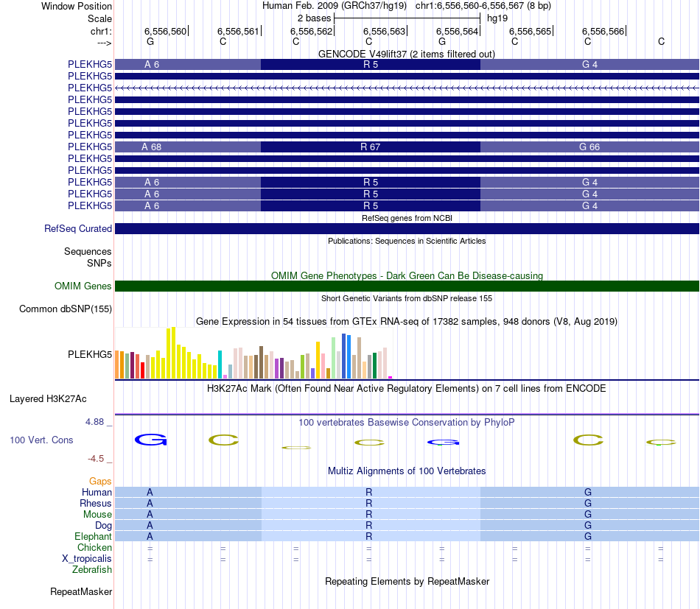
Task: Click position marker 6,556,560
Action: pos(165,31)
